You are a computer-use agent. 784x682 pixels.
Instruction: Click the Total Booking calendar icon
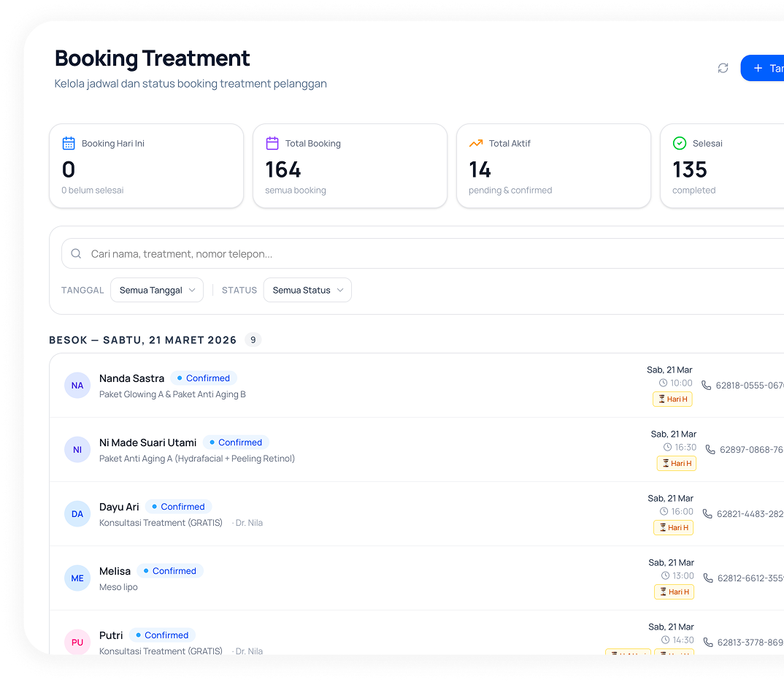tap(272, 143)
